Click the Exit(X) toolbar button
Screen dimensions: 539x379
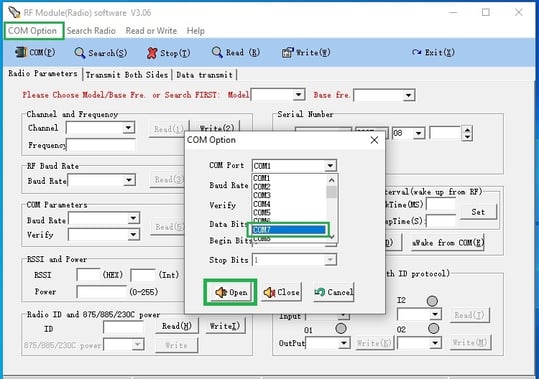[x=433, y=53]
